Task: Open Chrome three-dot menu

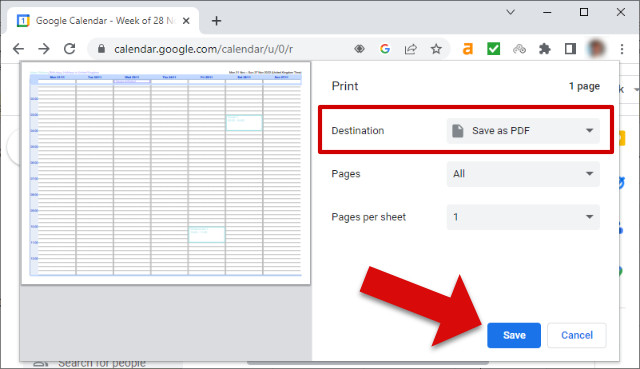Action: pos(622,49)
